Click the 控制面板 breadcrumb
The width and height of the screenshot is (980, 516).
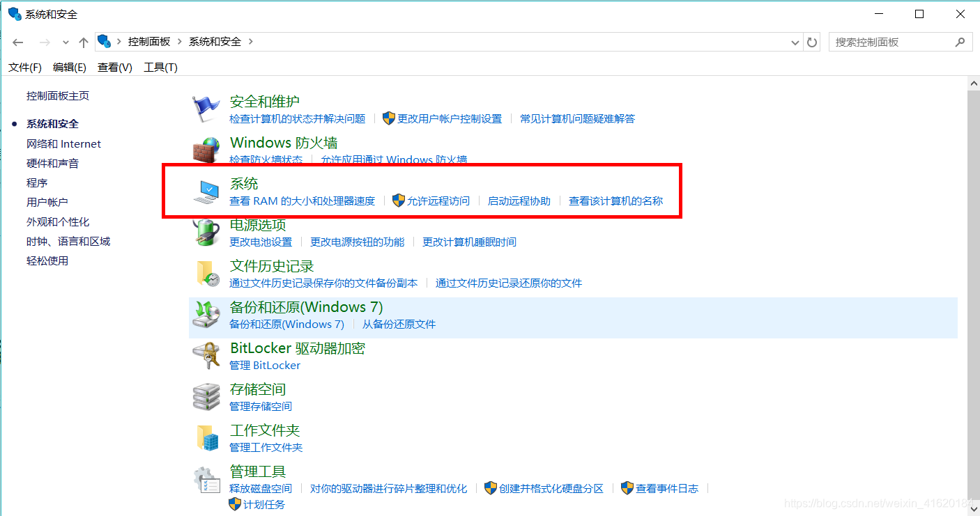[149, 42]
